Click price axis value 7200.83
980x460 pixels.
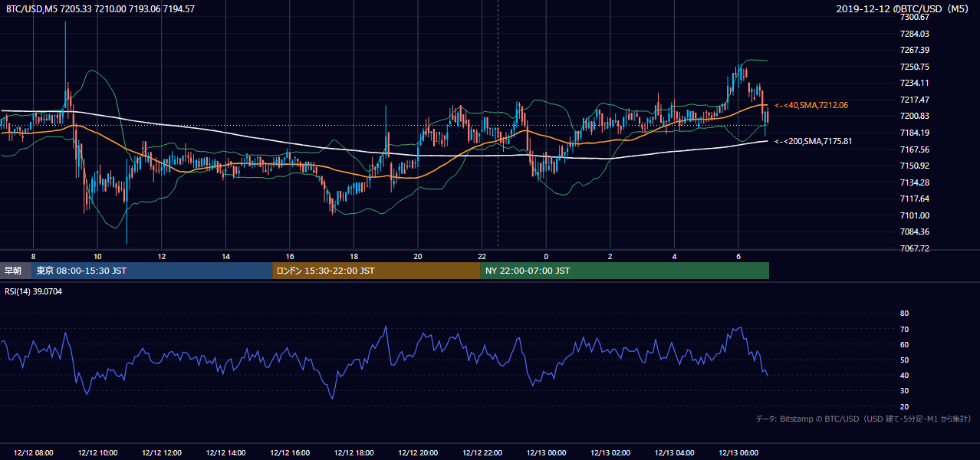click(x=915, y=116)
